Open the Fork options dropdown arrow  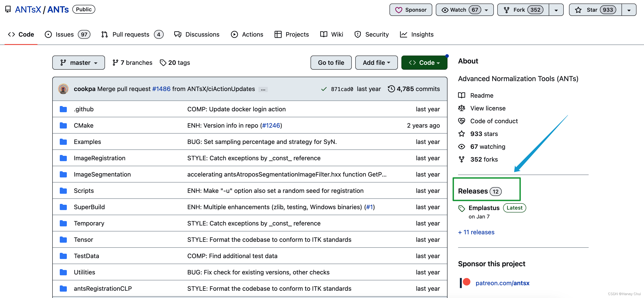point(556,10)
